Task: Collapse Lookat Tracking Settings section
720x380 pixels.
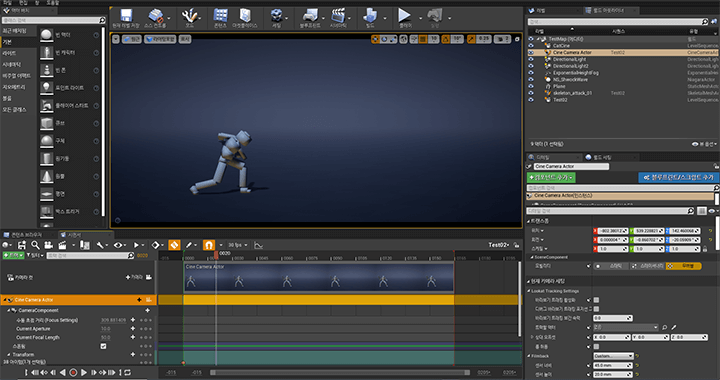Action: (529, 291)
